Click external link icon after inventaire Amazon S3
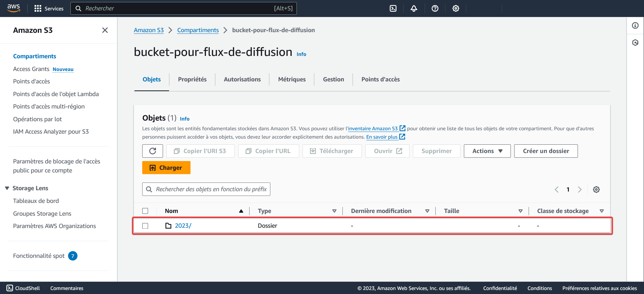The image size is (644, 294). point(402,128)
